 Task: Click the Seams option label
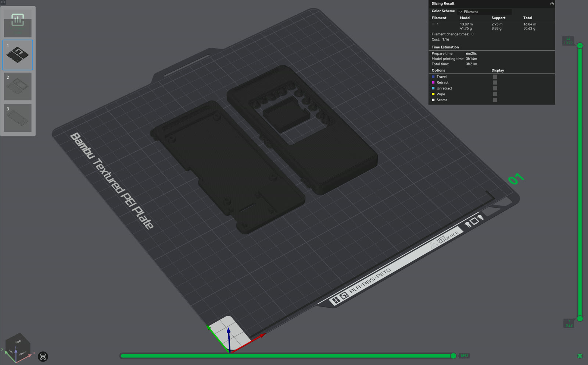[x=442, y=100]
